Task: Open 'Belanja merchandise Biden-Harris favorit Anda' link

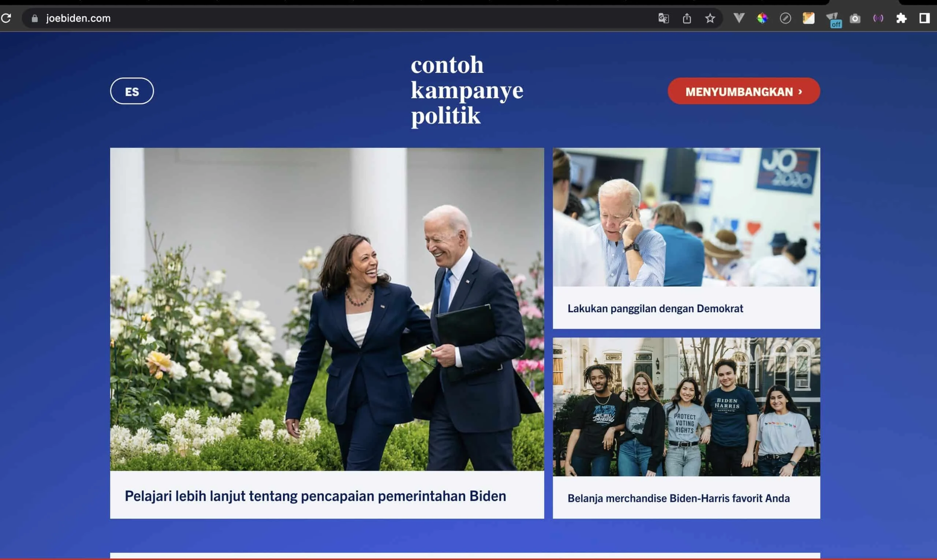Action: coord(678,498)
